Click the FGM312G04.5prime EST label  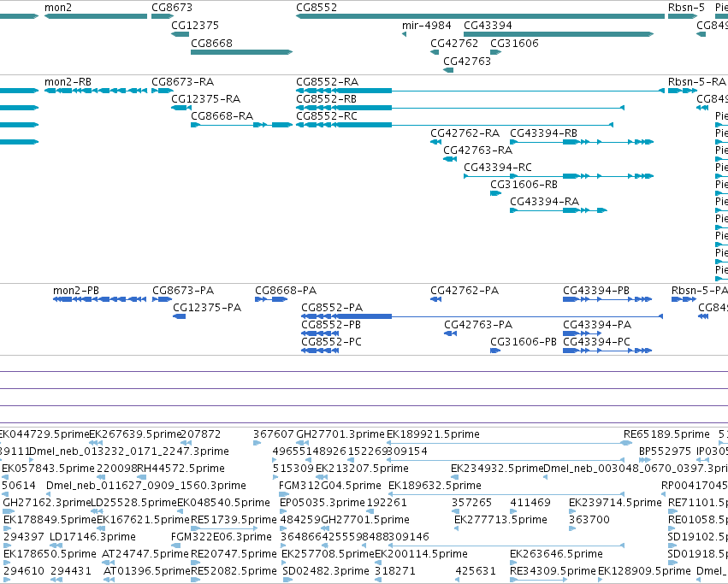330,486
